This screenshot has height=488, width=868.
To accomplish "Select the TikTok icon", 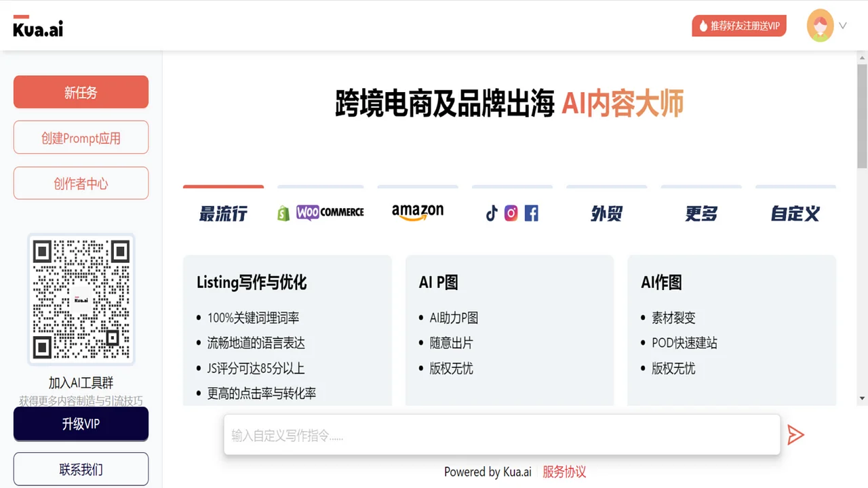I will 491,213.
